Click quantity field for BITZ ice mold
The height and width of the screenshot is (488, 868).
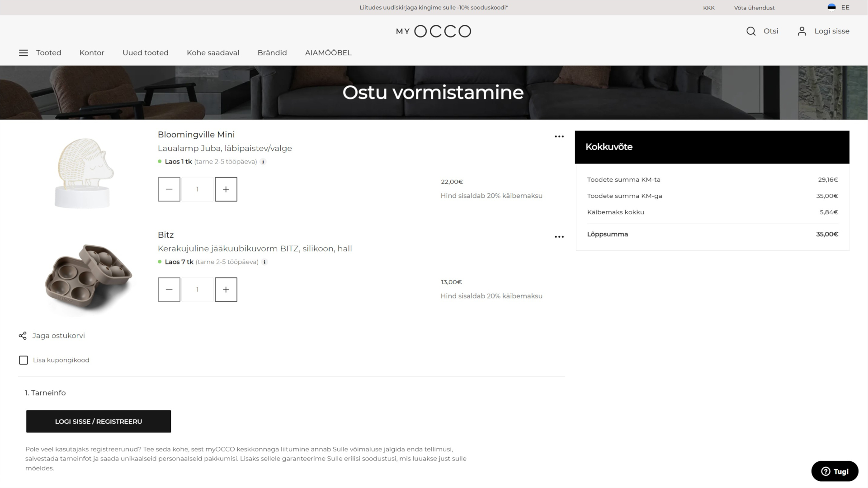pyautogui.click(x=198, y=290)
